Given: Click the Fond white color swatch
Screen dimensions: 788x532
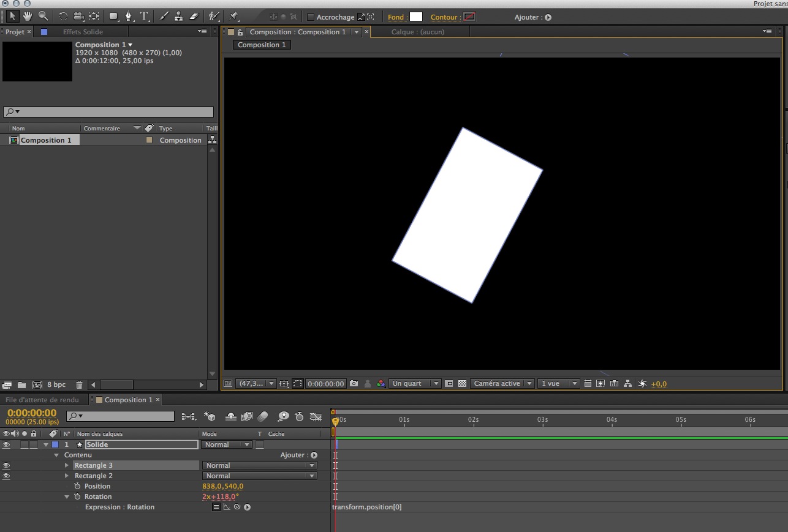Looking at the screenshot, I should [416, 17].
